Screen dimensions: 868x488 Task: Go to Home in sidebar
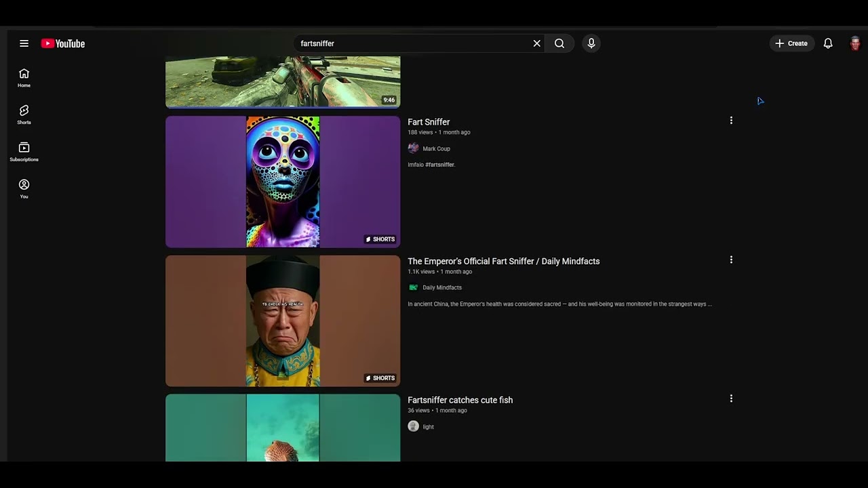(x=24, y=78)
